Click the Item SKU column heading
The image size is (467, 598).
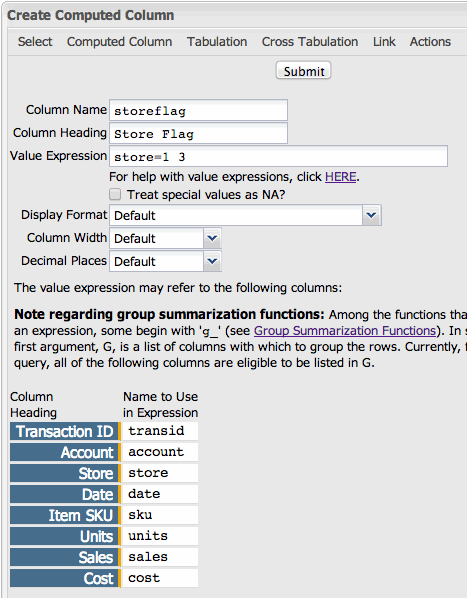(x=64, y=515)
